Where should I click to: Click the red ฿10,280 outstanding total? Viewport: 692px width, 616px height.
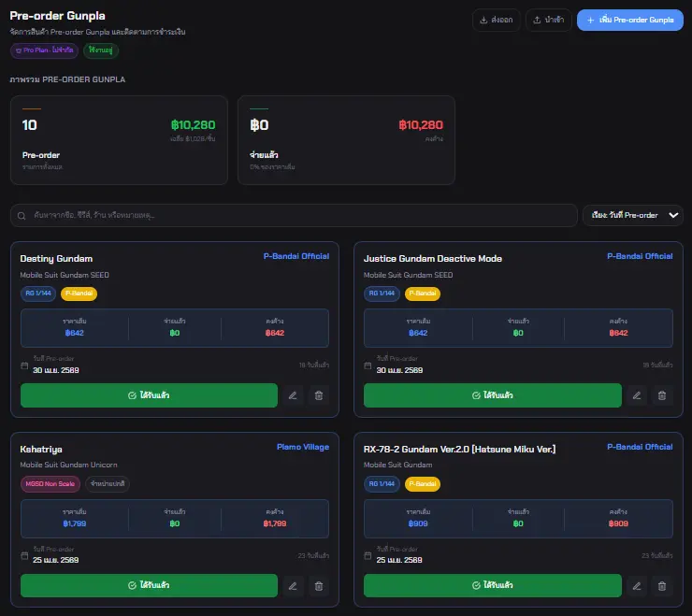[x=421, y=125]
